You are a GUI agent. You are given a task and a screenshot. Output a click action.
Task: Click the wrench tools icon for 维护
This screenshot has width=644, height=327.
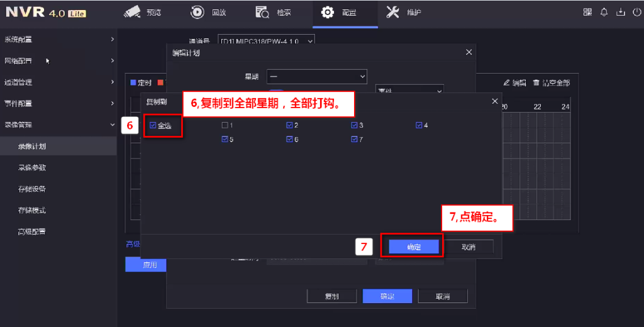392,12
